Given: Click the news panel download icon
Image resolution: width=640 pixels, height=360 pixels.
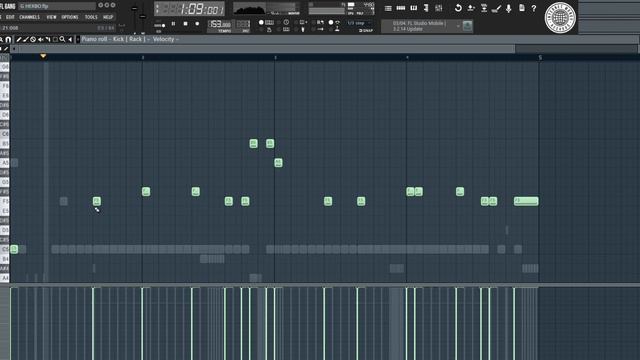Looking at the screenshot, I should (x=467, y=26).
